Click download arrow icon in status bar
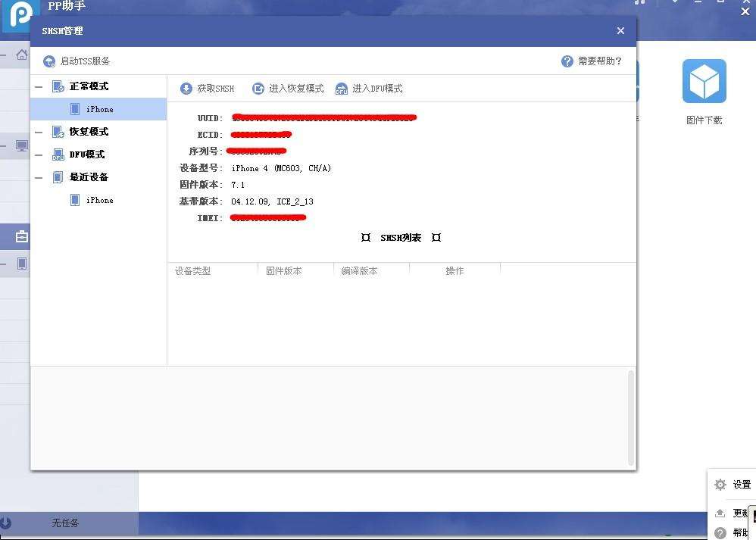The height and width of the screenshot is (540, 756). (x=5, y=523)
